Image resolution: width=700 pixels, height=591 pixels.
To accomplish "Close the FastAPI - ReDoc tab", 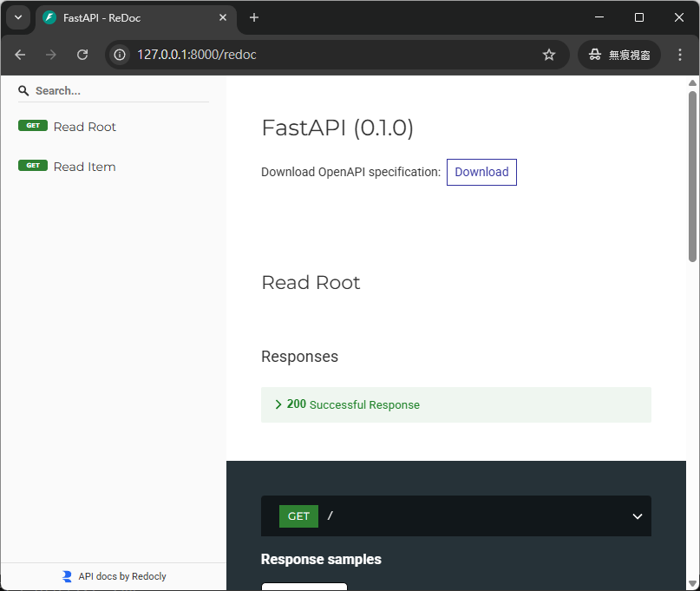I will coord(223,17).
